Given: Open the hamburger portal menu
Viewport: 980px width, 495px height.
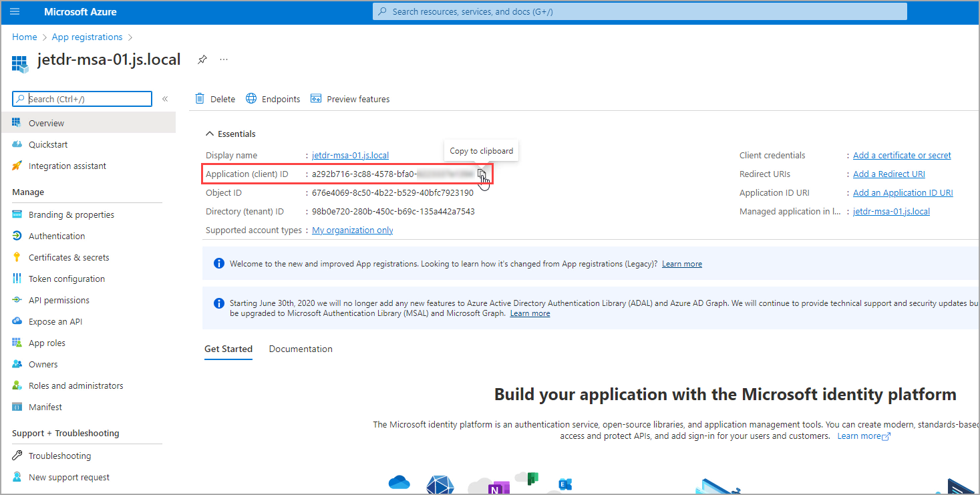Looking at the screenshot, I should pos(15,12).
